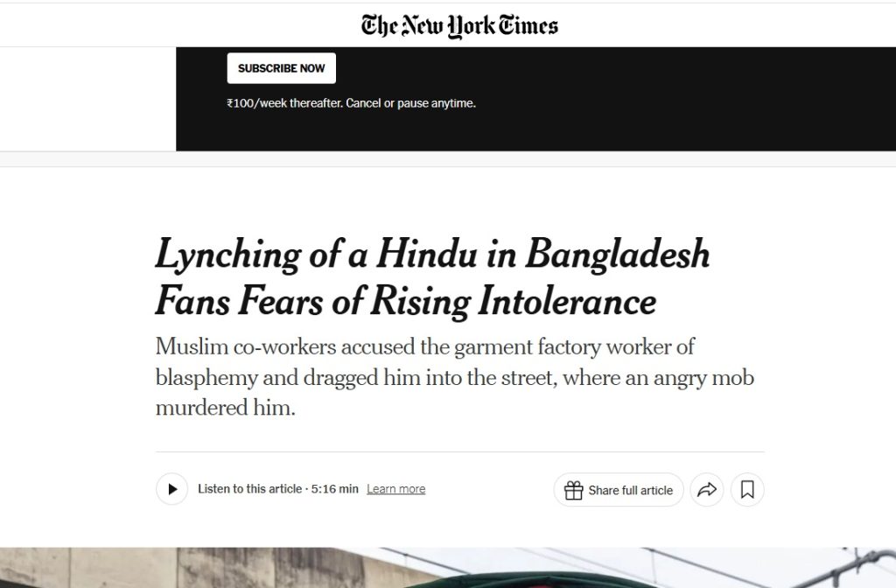Image resolution: width=896 pixels, height=588 pixels.
Task: Click the Listen to this article label
Action: [x=249, y=489]
